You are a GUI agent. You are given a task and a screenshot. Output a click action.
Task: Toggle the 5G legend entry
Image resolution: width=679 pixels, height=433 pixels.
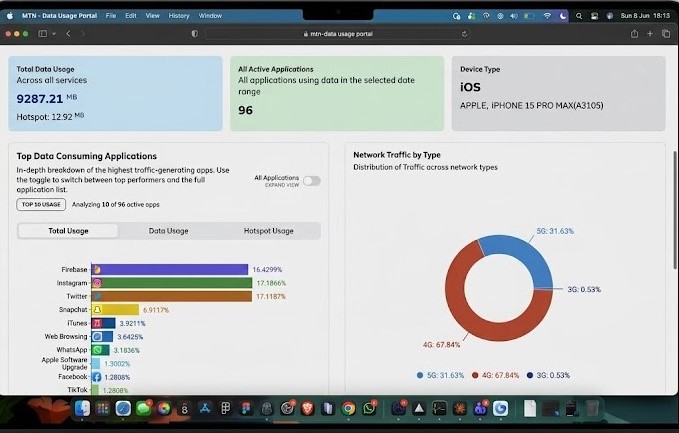pos(440,375)
